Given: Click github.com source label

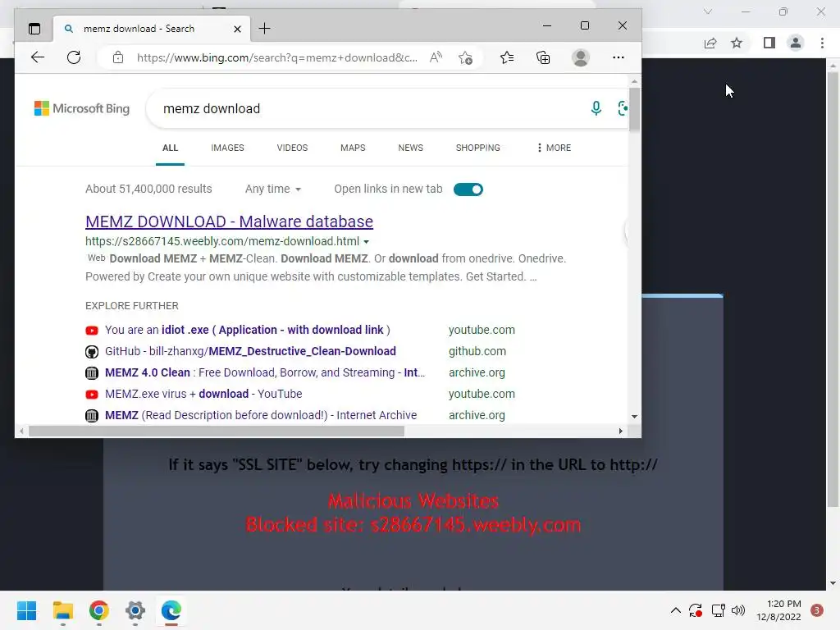Looking at the screenshot, I should 477,351.
